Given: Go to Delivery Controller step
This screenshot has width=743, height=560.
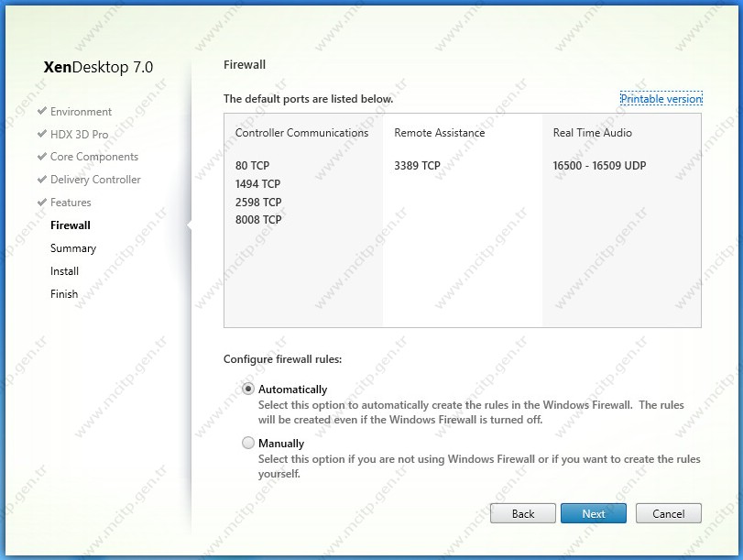Looking at the screenshot, I should [95, 180].
